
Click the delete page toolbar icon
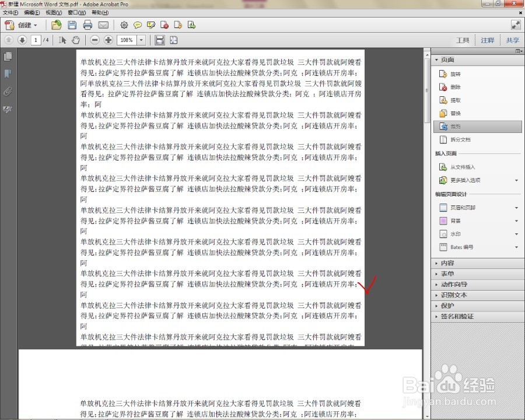tap(164, 25)
